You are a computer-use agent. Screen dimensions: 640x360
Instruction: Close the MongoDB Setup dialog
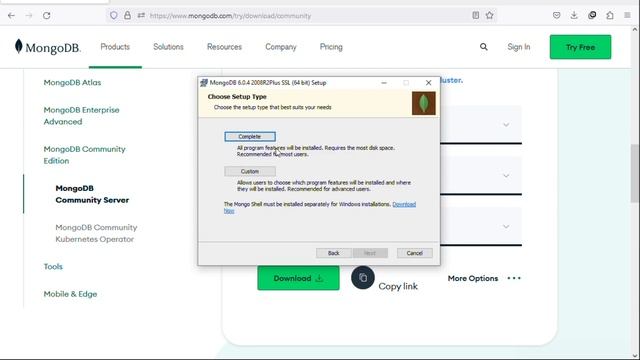[x=428, y=83]
